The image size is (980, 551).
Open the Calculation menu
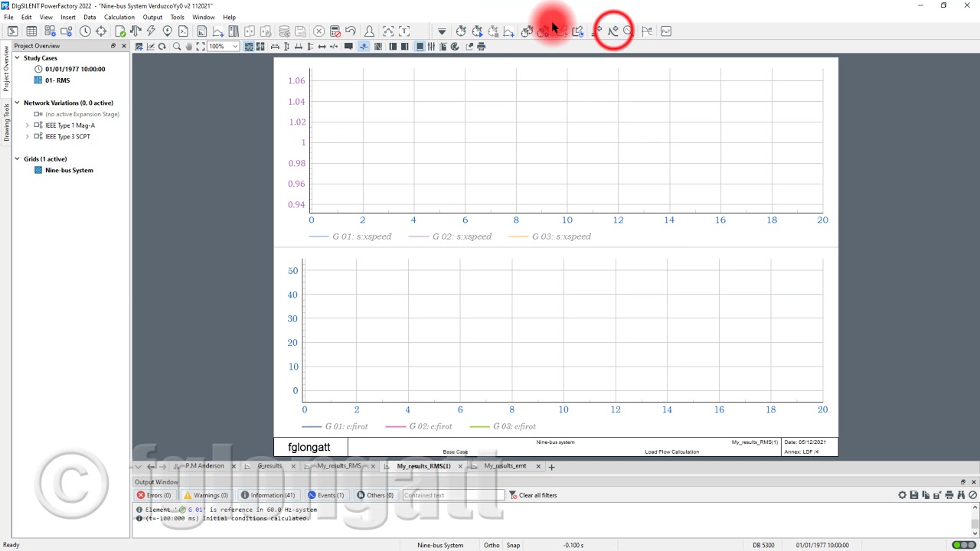119,17
